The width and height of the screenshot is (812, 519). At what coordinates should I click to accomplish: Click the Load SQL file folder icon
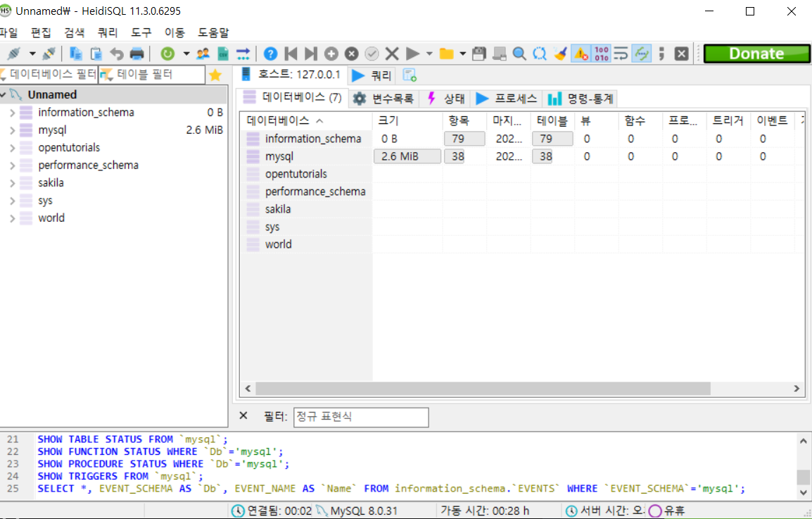click(446, 54)
